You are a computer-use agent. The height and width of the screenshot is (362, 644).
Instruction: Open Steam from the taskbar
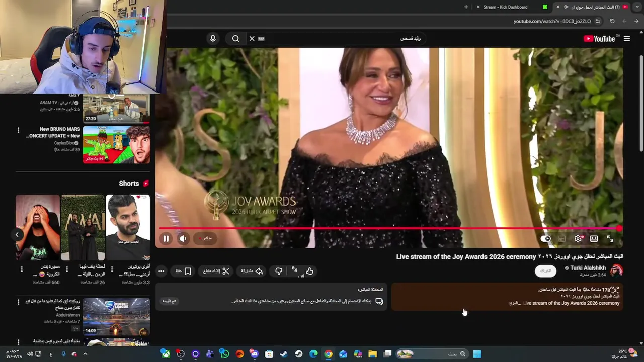click(x=284, y=354)
